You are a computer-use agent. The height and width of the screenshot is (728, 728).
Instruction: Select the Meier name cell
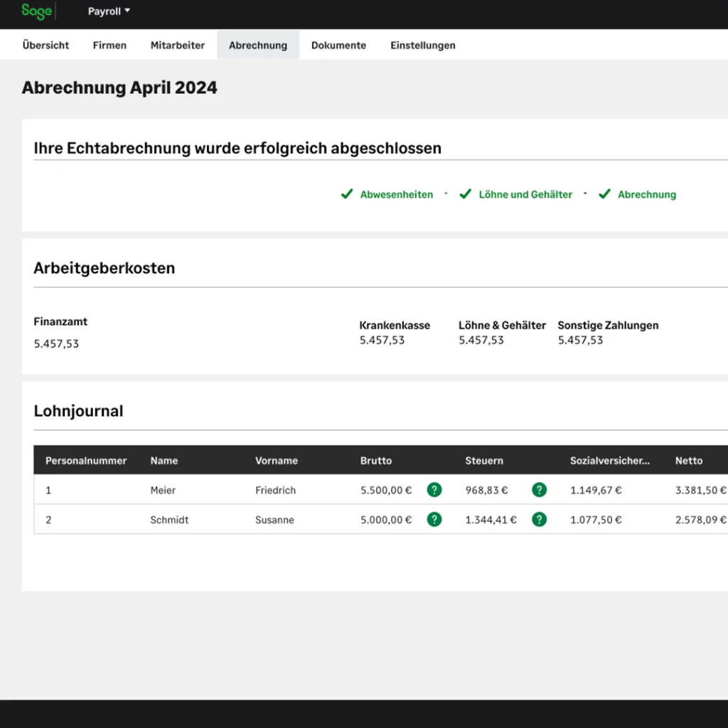(163, 491)
